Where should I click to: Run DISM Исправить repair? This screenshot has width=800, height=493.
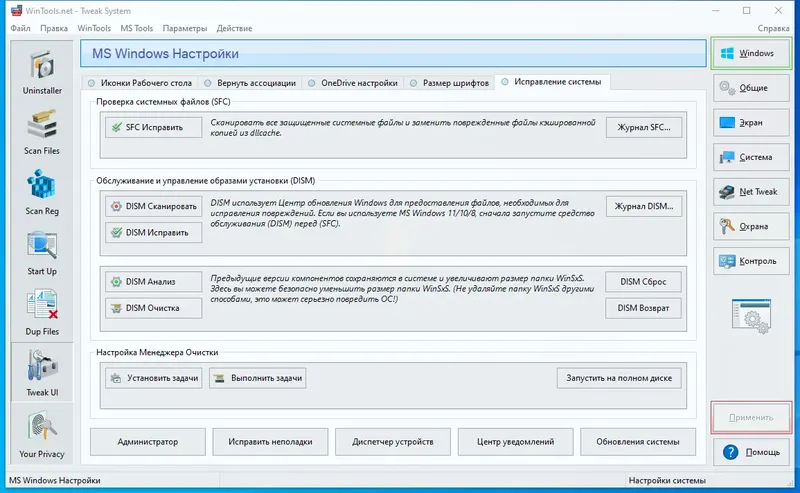[154, 233]
